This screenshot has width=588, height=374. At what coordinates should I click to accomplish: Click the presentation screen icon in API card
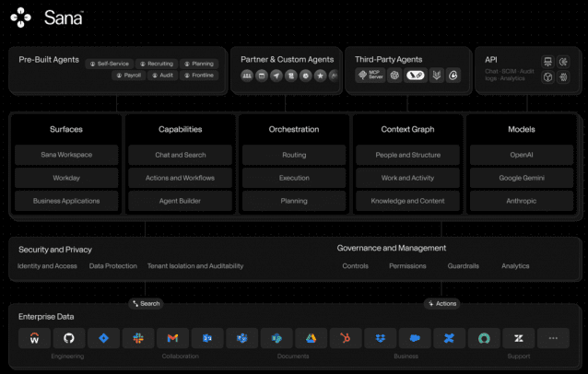point(547,62)
